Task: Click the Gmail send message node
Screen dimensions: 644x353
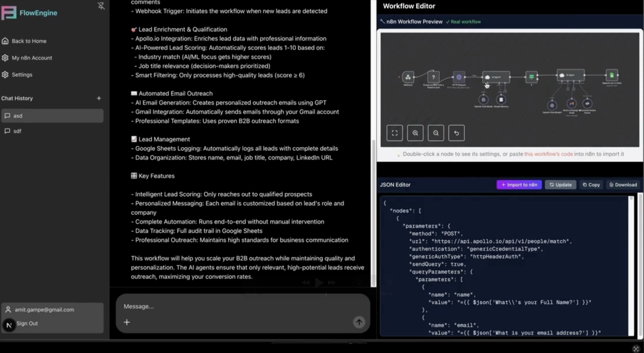Action: click(572, 103)
